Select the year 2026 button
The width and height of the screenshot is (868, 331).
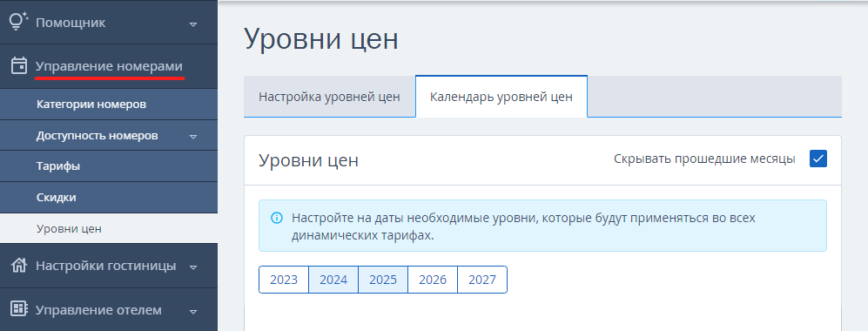[x=433, y=280]
